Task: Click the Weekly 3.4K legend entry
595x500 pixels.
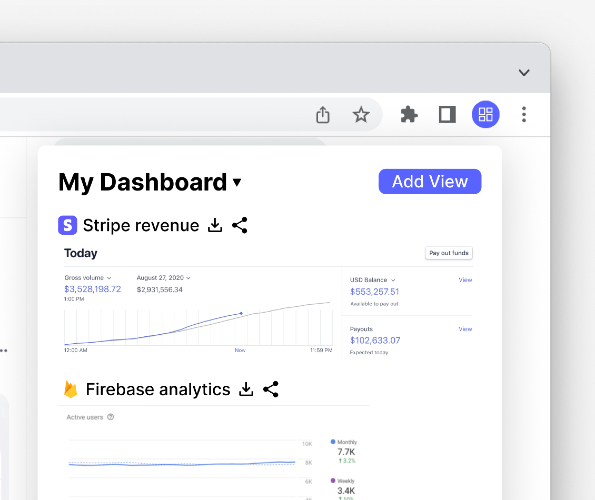Action: tap(343, 489)
